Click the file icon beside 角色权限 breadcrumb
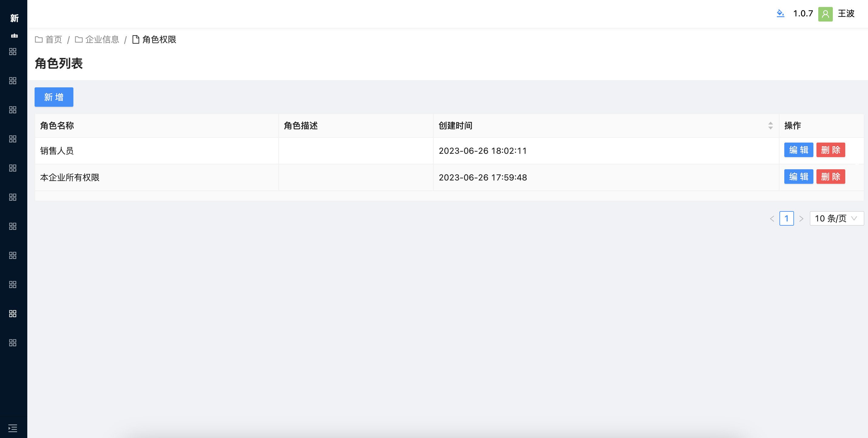 pyautogui.click(x=136, y=39)
